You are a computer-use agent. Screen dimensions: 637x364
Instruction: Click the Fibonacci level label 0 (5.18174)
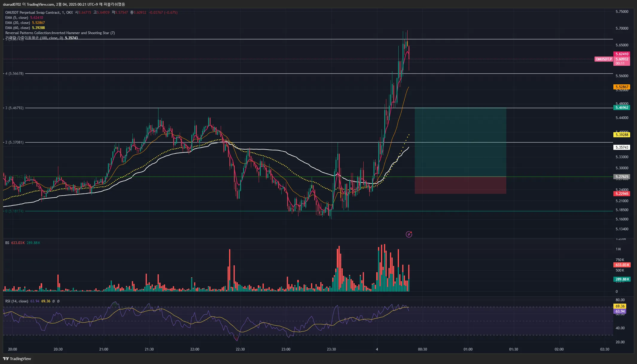[14, 211]
